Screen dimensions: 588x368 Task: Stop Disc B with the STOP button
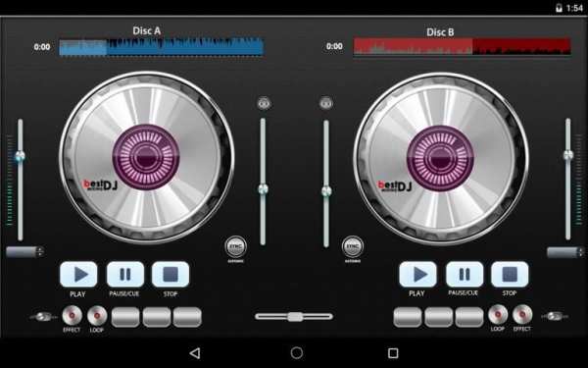coord(510,274)
